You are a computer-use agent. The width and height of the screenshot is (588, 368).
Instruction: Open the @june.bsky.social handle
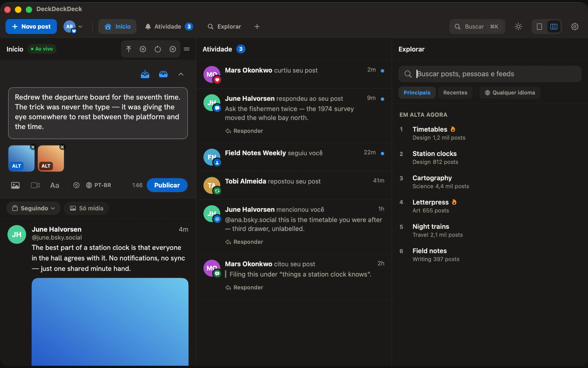57,238
